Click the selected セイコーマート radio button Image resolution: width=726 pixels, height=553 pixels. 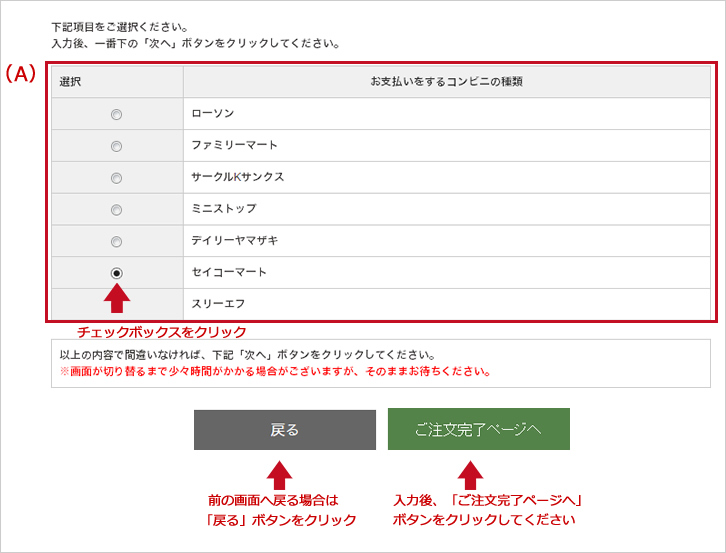[x=116, y=273]
